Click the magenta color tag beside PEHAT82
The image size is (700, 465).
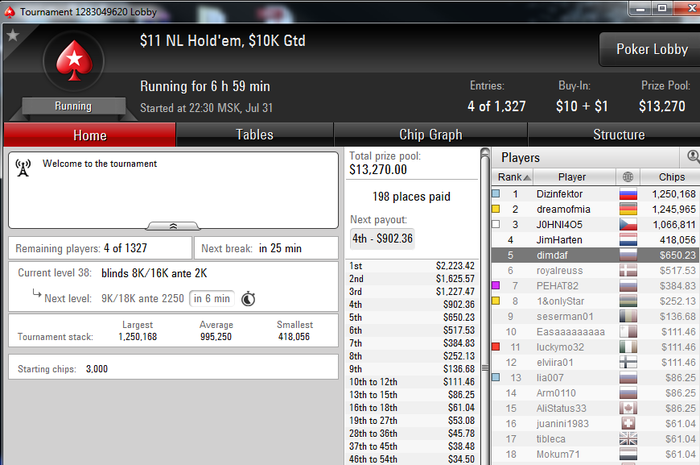pos(496,285)
